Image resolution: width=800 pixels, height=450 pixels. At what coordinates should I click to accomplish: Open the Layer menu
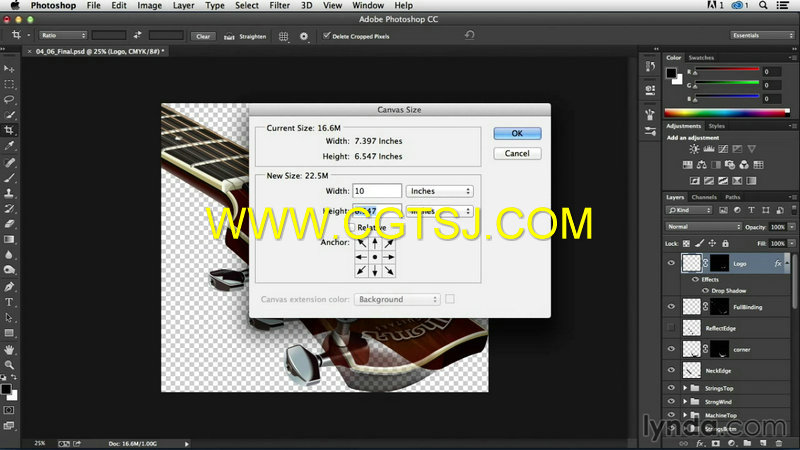click(183, 5)
